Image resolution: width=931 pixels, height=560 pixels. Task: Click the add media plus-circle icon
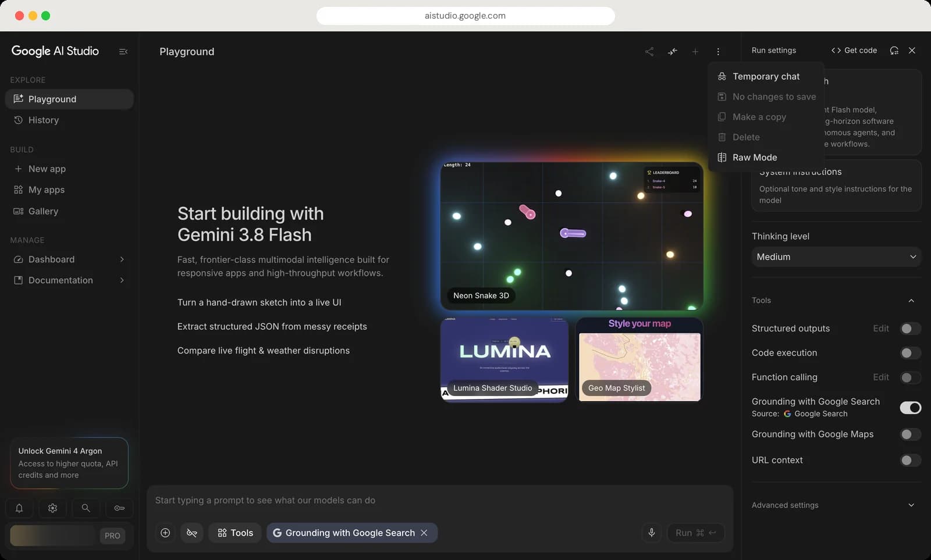tap(165, 533)
